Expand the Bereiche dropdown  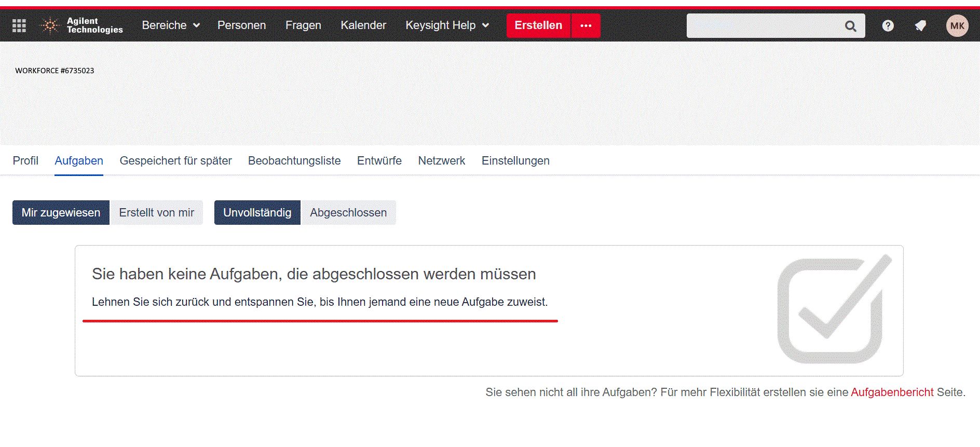pyautogui.click(x=171, y=25)
